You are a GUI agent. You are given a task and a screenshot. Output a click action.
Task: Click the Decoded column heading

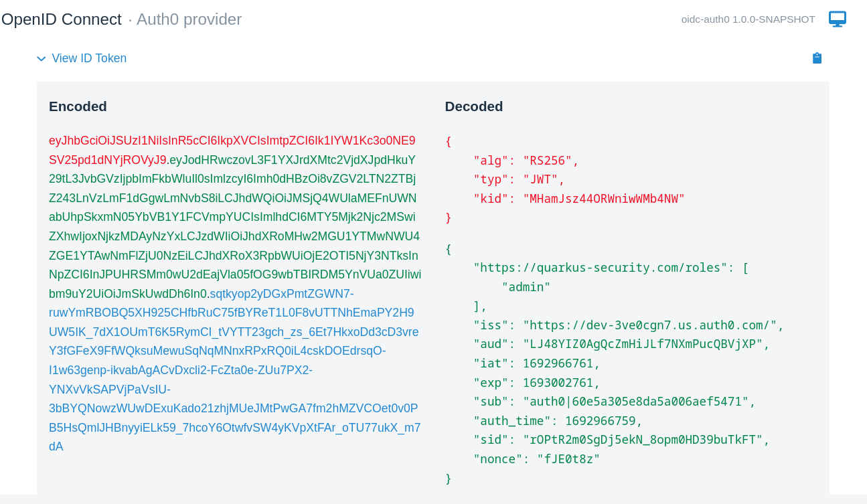point(473,106)
